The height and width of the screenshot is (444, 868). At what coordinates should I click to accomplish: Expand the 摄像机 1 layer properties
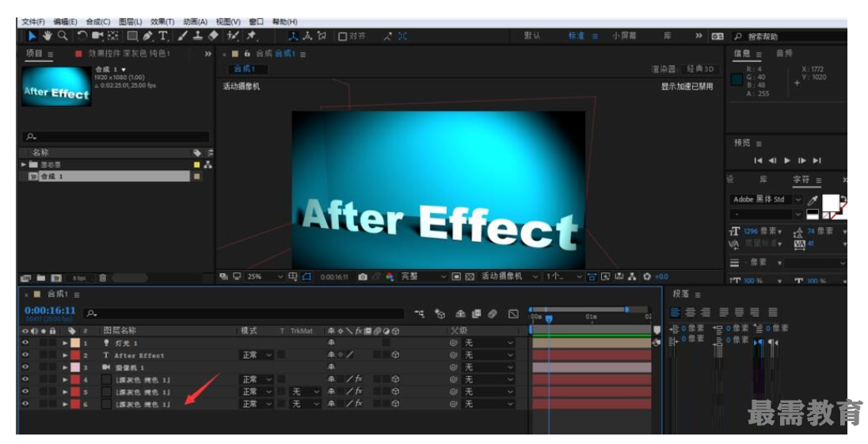click(x=65, y=367)
